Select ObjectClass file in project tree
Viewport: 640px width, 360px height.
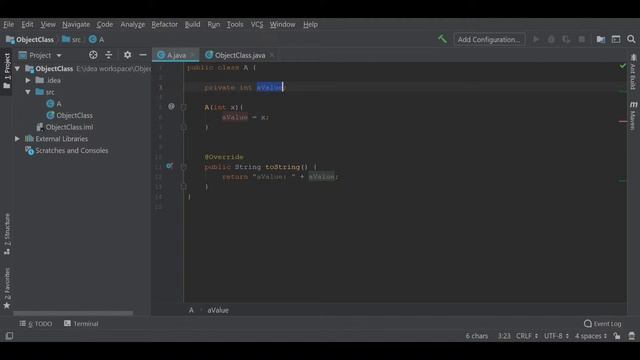[x=70, y=116]
